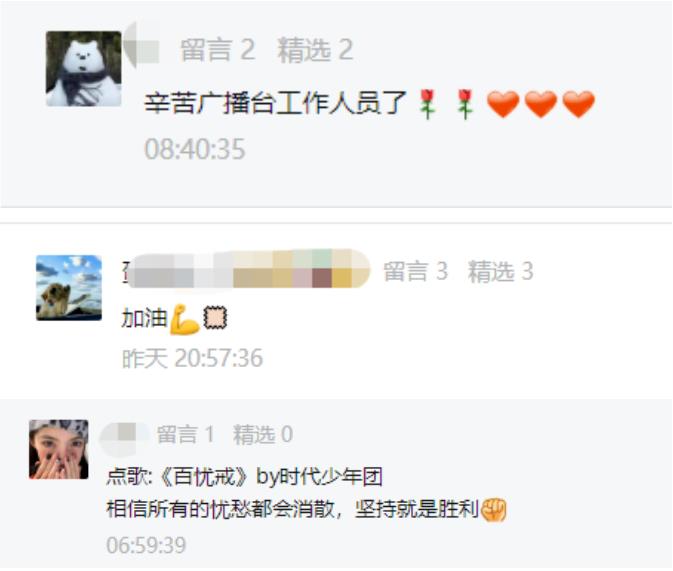The width and height of the screenshot is (673, 571).
Task: Click the 留言 3 label
Action: click(x=415, y=271)
